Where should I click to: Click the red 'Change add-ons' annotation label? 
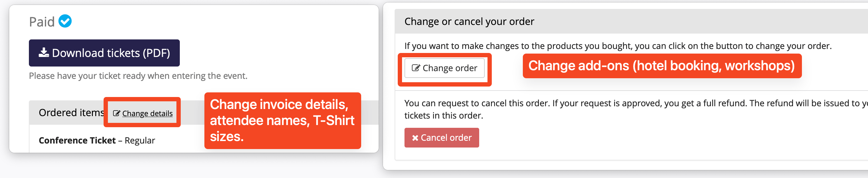[x=661, y=66]
